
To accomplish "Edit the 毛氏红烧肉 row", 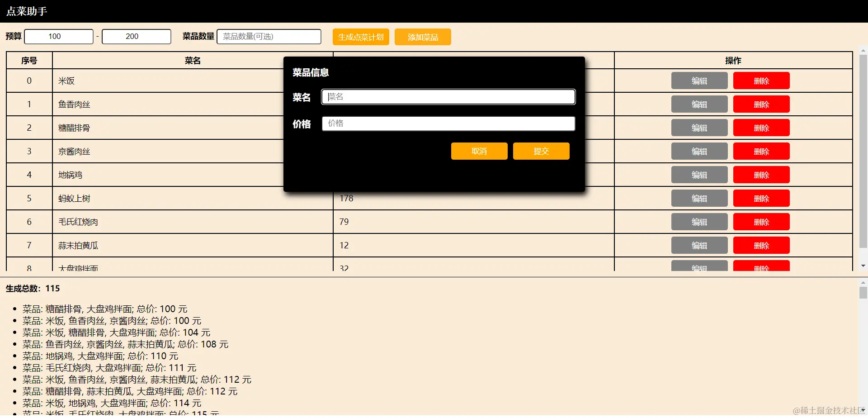I will pyautogui.click(x=699, y=222).
